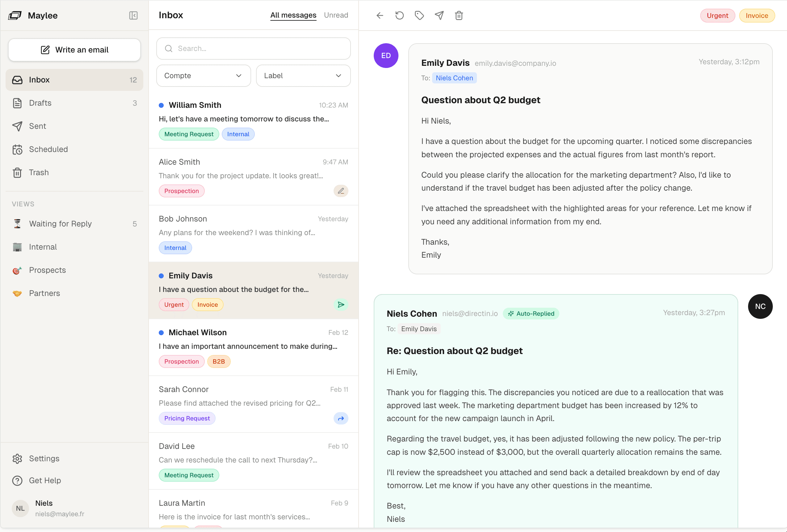The height and width of the screenshot is (532, 787).
Task: Click the refresh/undo icon in toolbar
Action: point(399,15)
